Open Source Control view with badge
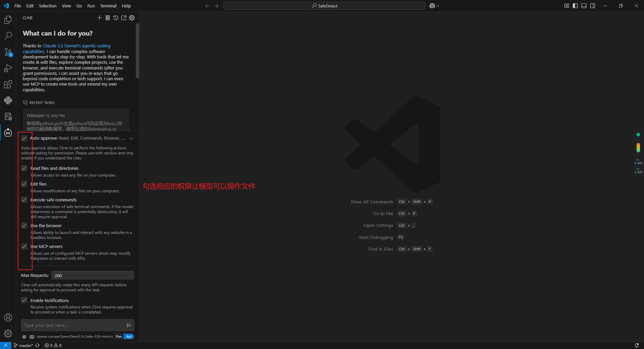 pos(8,52)
